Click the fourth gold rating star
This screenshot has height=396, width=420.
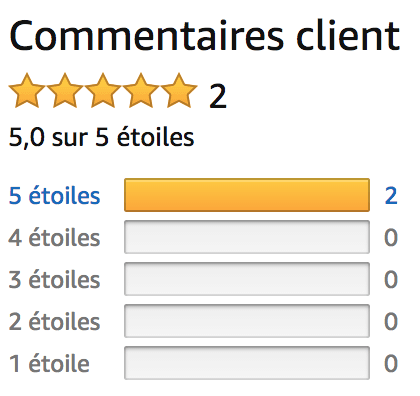141,90
